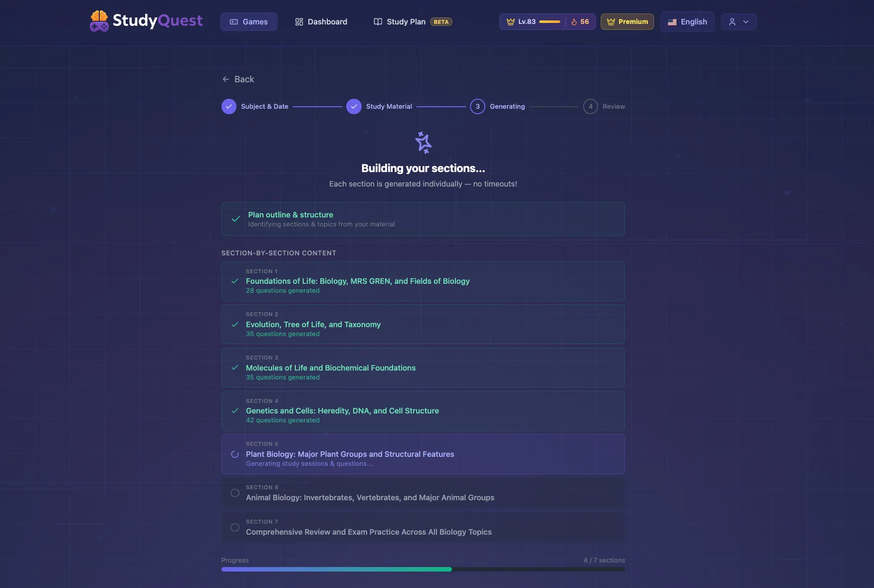This screenshot has height=588, width=874.
Task: Click the back arrow icon
Action: (226, 79)
